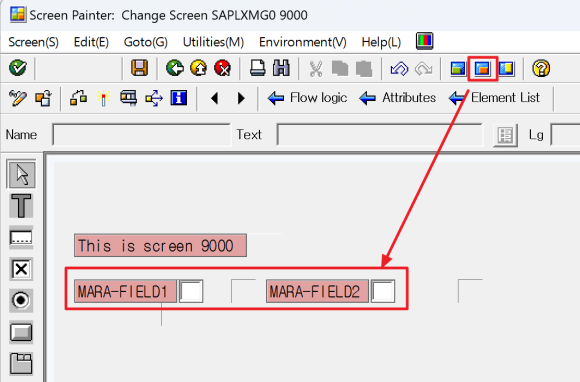Select the Input/Output field tool

[21, 237]
